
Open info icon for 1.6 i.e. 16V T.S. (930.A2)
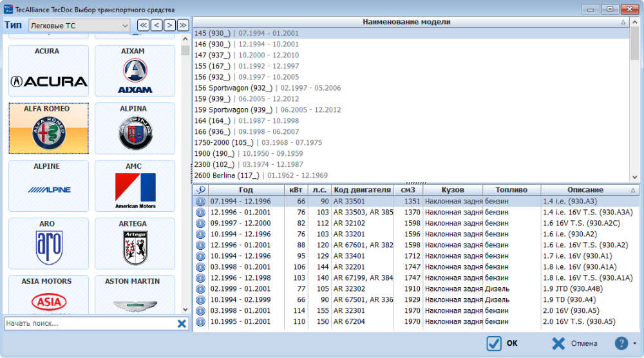200,245
